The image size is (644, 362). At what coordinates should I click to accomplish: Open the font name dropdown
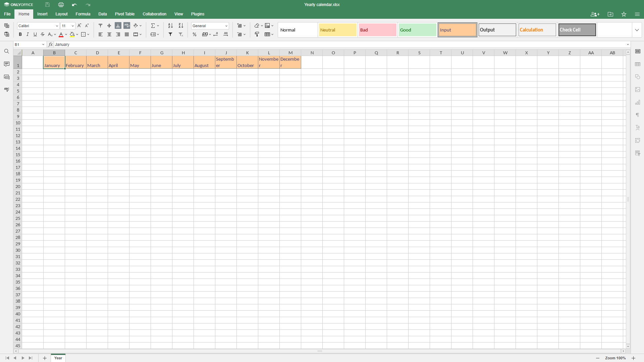[x=57, y=26]
